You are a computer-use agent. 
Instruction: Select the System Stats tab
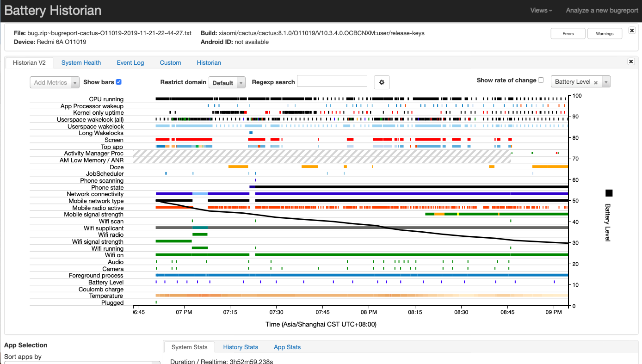[189, 347]
